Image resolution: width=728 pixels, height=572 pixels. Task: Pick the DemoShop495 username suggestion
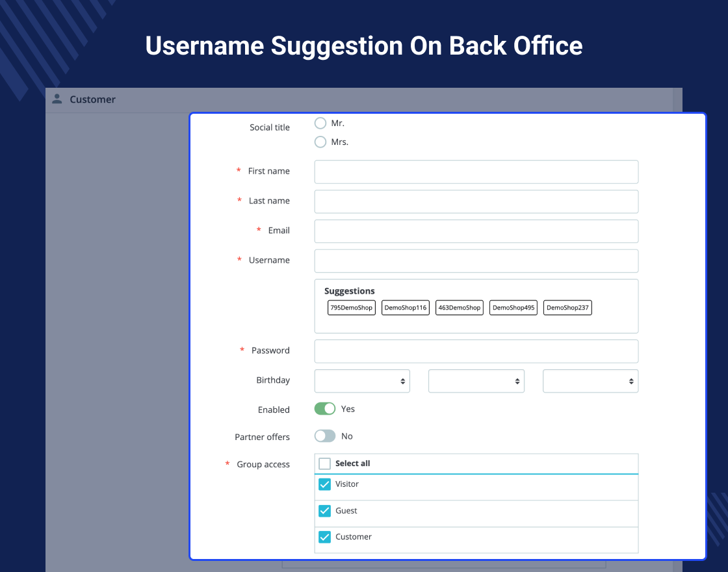(513, 307)
